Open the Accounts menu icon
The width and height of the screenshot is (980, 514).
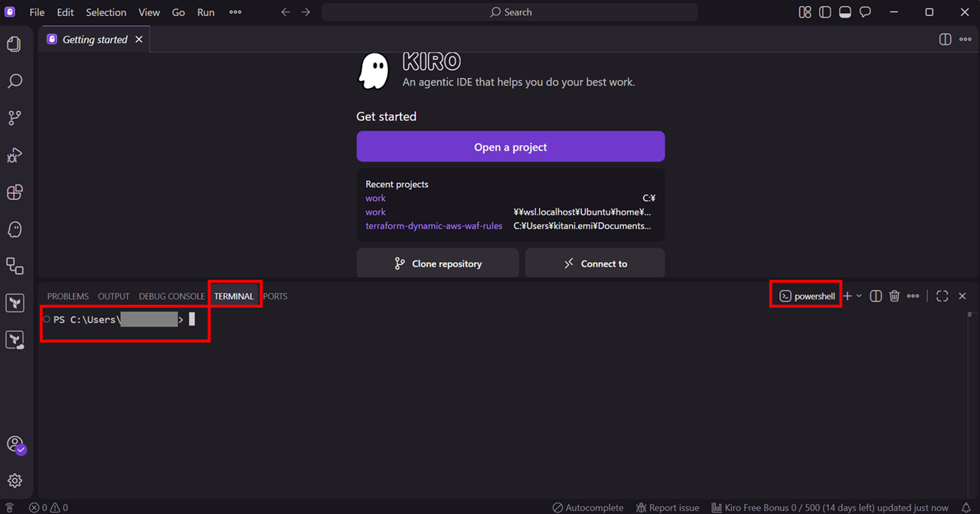15,444
